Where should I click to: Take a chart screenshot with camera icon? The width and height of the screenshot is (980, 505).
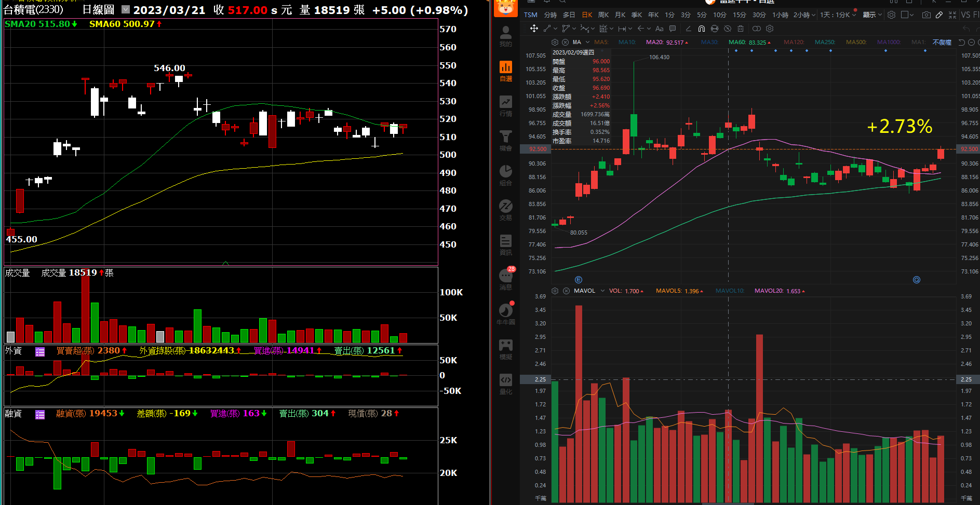point(926,15)
